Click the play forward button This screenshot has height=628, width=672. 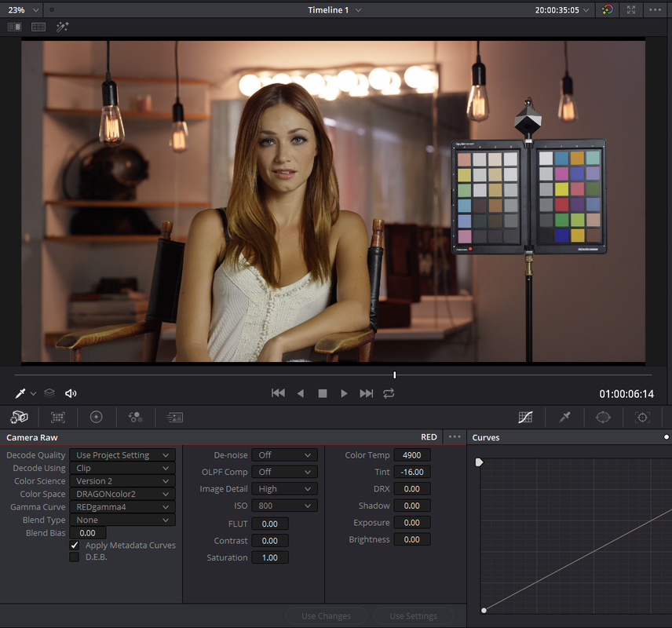click(344, 393)
